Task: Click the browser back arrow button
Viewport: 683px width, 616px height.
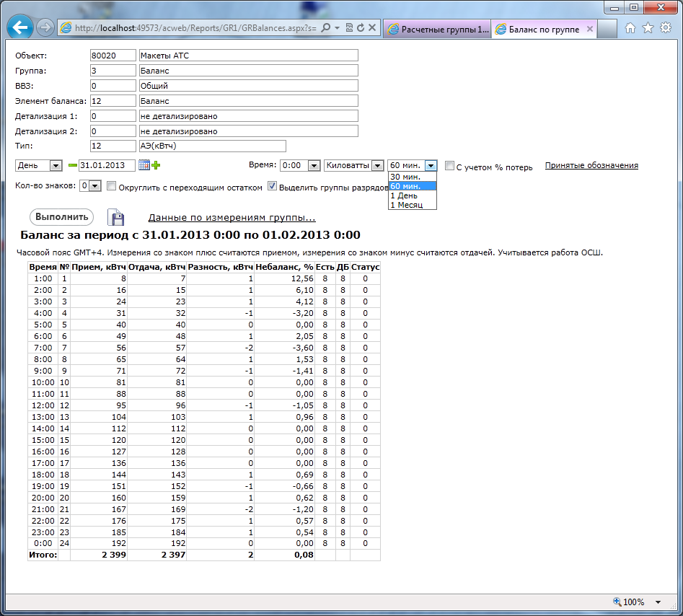Action: (20, 28)
